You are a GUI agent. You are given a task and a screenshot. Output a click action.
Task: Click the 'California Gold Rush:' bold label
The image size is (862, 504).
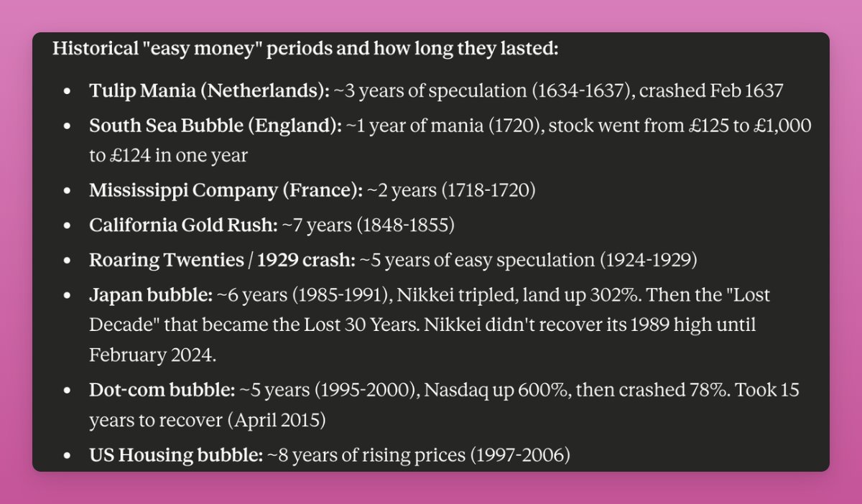pyautogui.click(x=183, y=225)
